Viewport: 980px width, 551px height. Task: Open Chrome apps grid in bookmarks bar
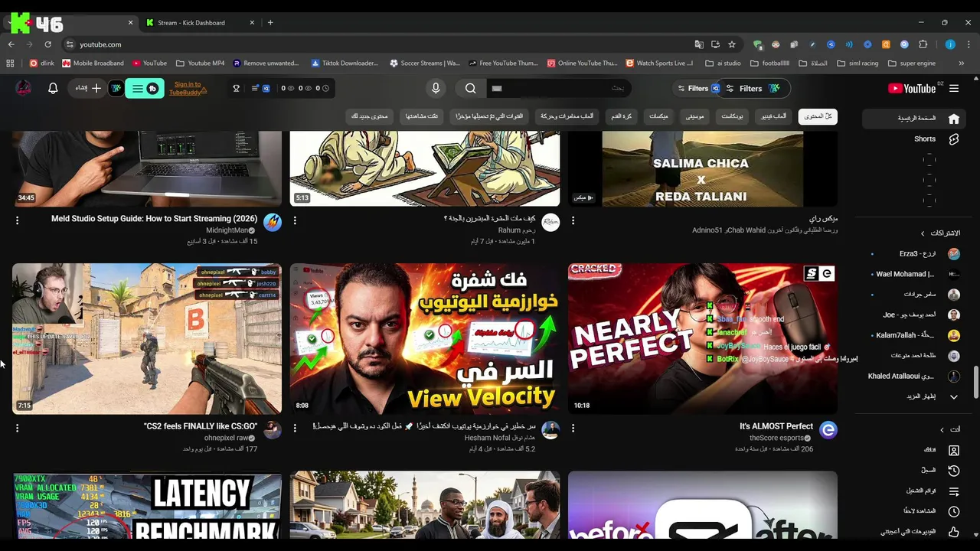click(11, 64)
